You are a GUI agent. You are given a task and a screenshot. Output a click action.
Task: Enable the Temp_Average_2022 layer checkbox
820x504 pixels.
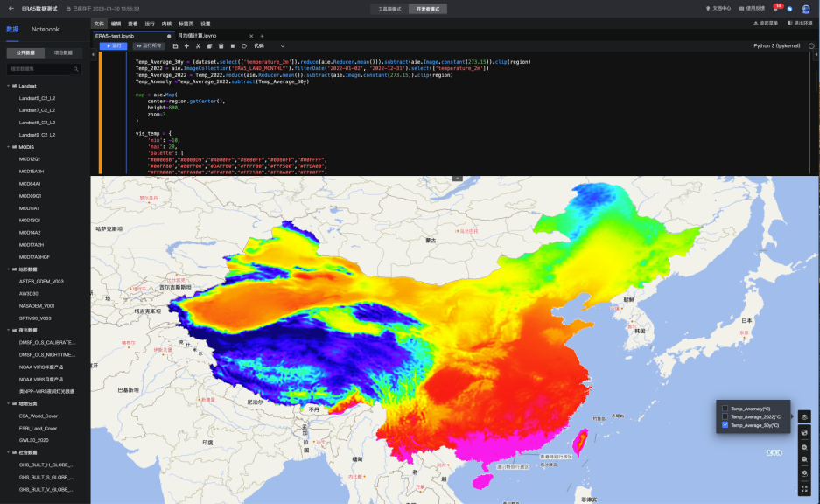click(725, 416)
